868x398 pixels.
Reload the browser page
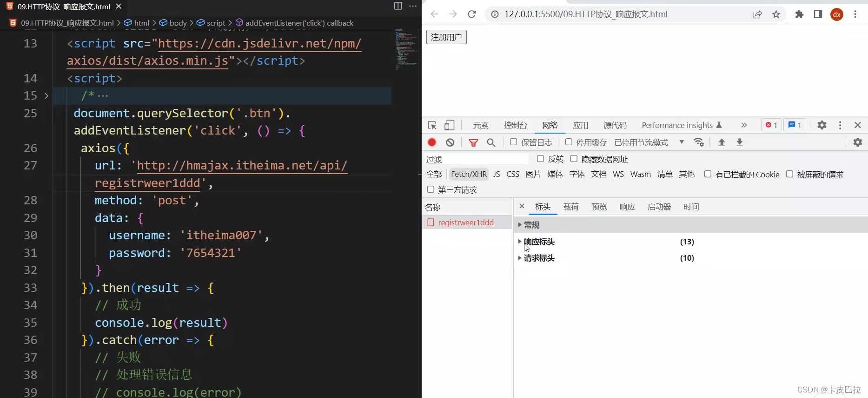(x=472, y=14)
